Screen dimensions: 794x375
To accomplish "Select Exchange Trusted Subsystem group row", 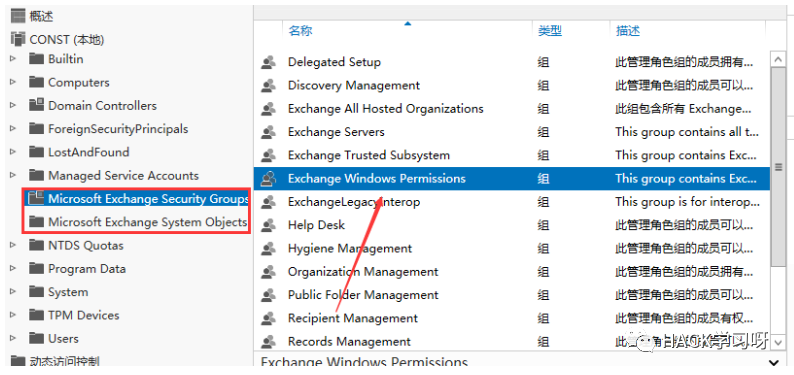I will 511,155.
